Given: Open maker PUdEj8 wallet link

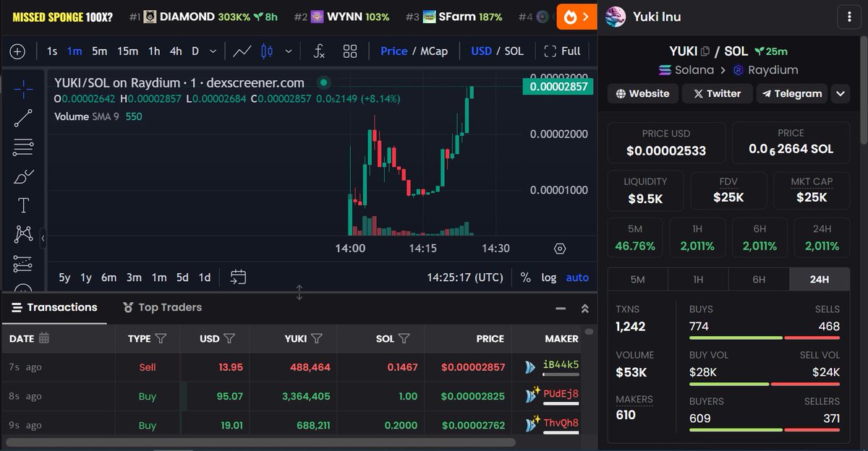Looking at the screenshot, I should (561, 394).
